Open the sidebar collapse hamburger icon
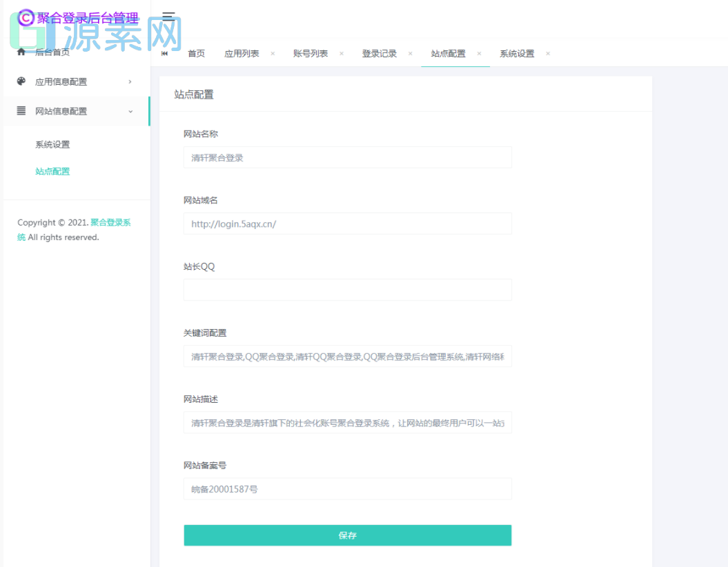 coord(168,16)
